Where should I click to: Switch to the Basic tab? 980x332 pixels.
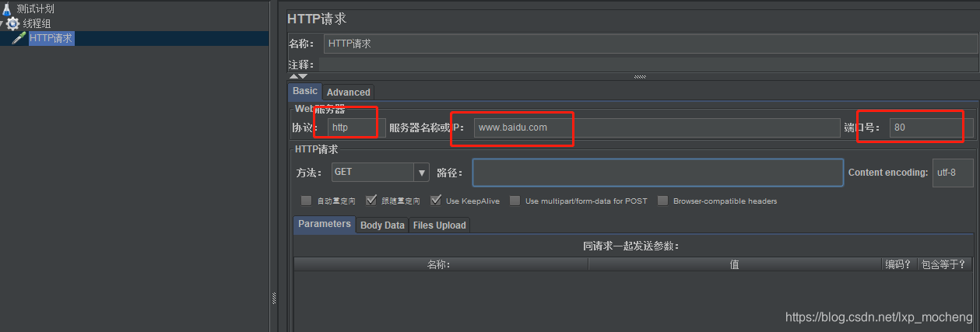305,91
